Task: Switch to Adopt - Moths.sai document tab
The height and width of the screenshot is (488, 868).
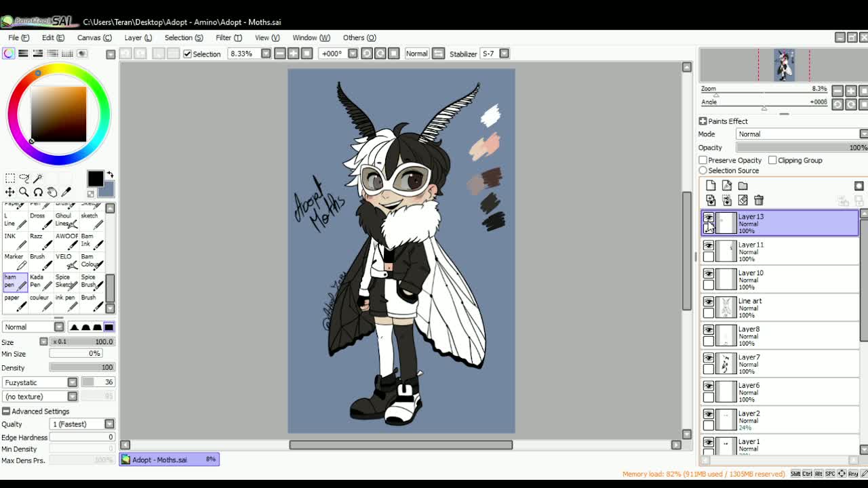Action: [x=170, y=460]
